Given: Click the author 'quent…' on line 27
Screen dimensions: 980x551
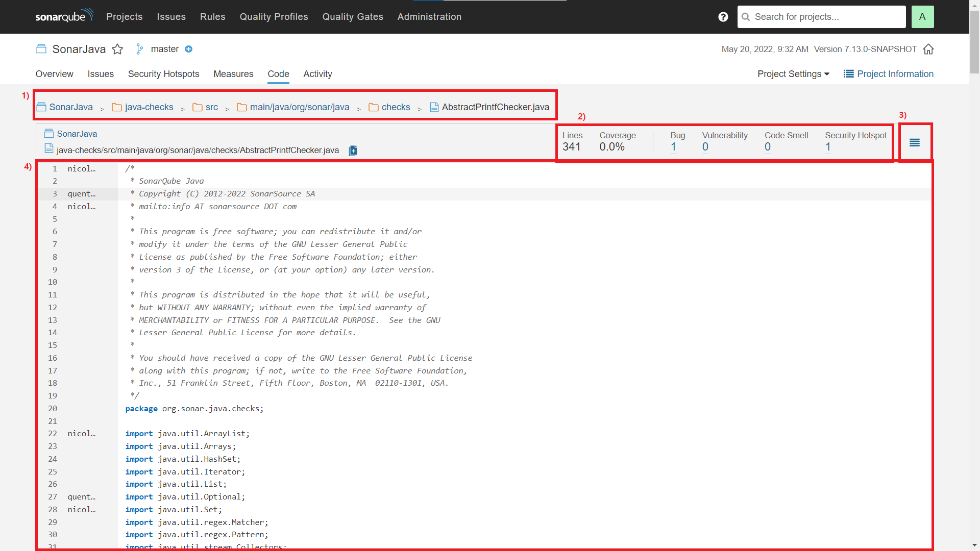Looking at the screenshot, I should tap(82, 497).
